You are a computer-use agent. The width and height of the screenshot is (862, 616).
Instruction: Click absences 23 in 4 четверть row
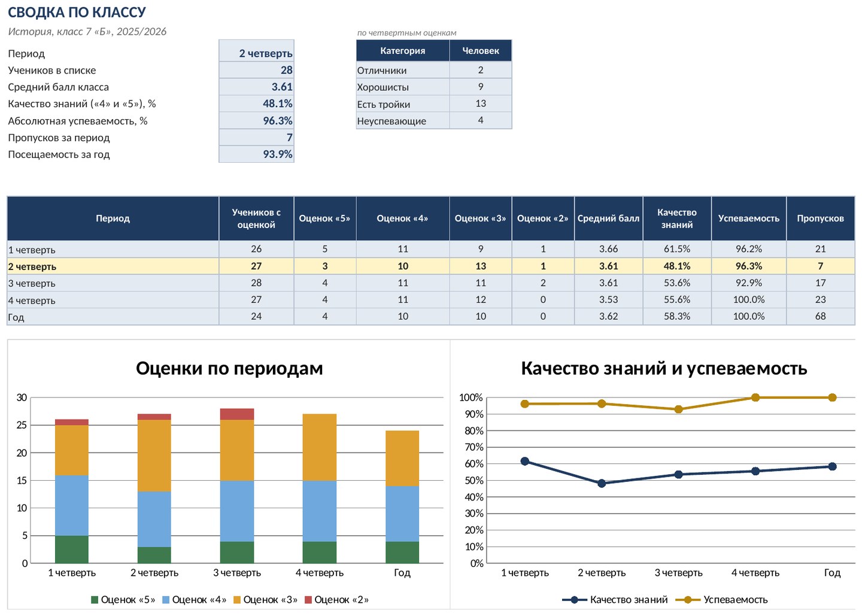(x=821, y=299)
